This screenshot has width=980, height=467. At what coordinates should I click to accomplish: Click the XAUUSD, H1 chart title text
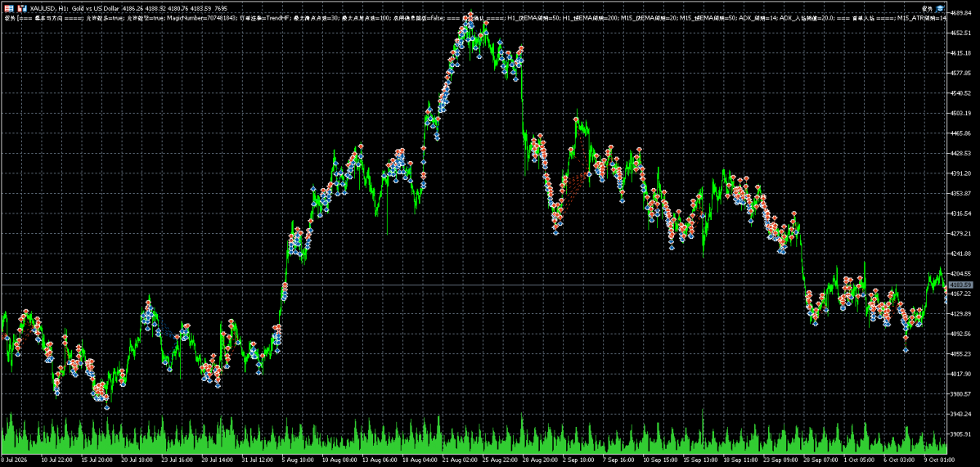click(49, 8)
